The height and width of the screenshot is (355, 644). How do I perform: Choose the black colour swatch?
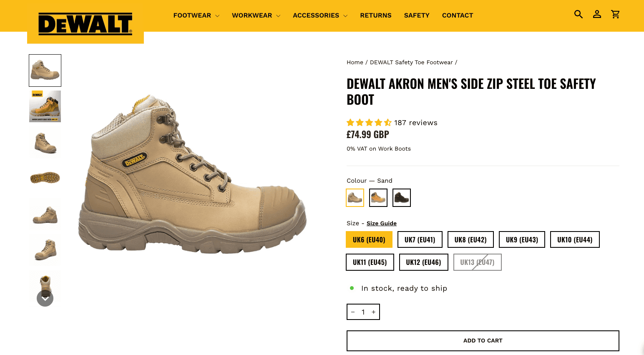click(402, 198)
